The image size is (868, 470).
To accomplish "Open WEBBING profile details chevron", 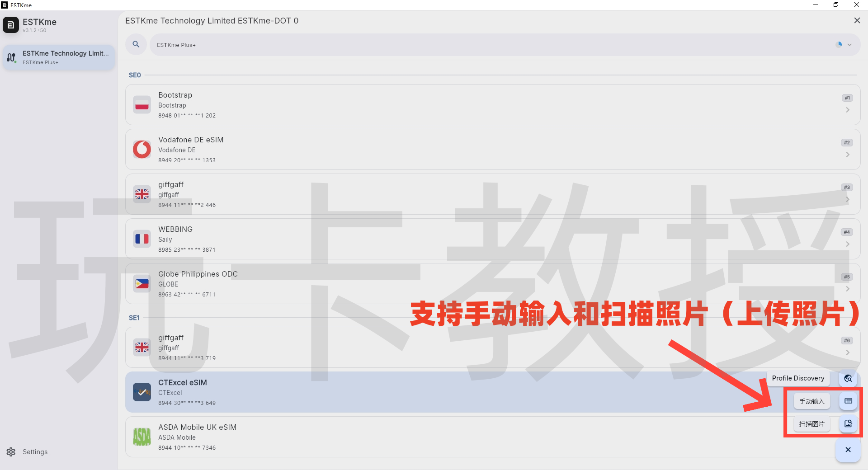I will pos(848,244).
